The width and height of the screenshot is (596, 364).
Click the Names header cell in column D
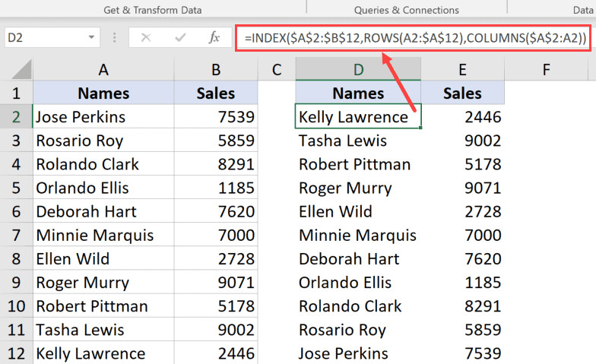click(x=358, y=93)
